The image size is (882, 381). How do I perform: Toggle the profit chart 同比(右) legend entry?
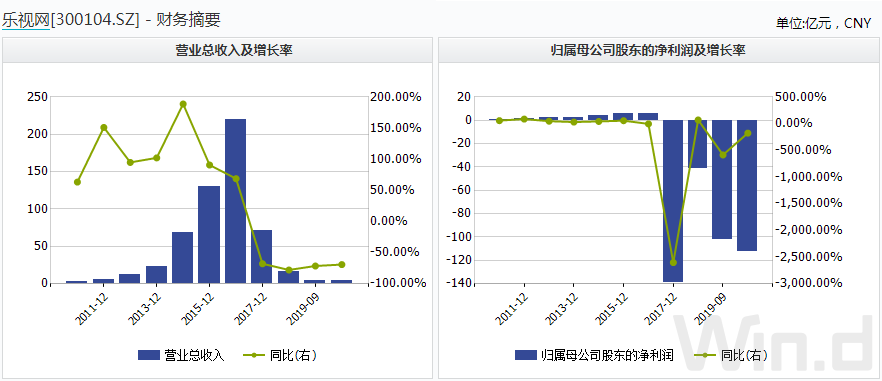click(730, 355)
